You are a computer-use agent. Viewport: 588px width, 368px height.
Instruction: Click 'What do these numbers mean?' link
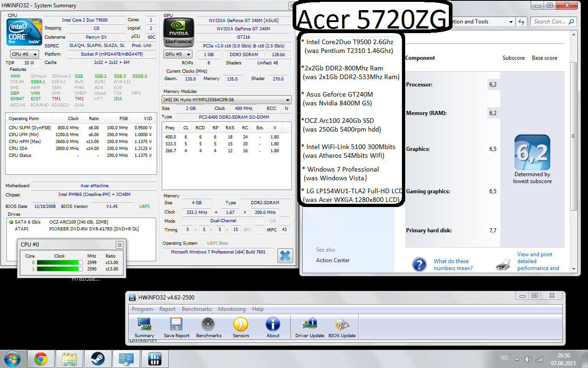coord(453,264)
